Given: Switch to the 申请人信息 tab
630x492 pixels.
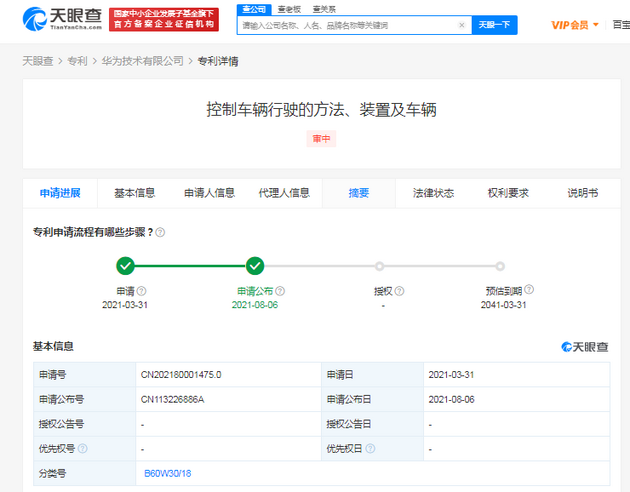Looking at the screenshot, I should [x=209, y=193].
